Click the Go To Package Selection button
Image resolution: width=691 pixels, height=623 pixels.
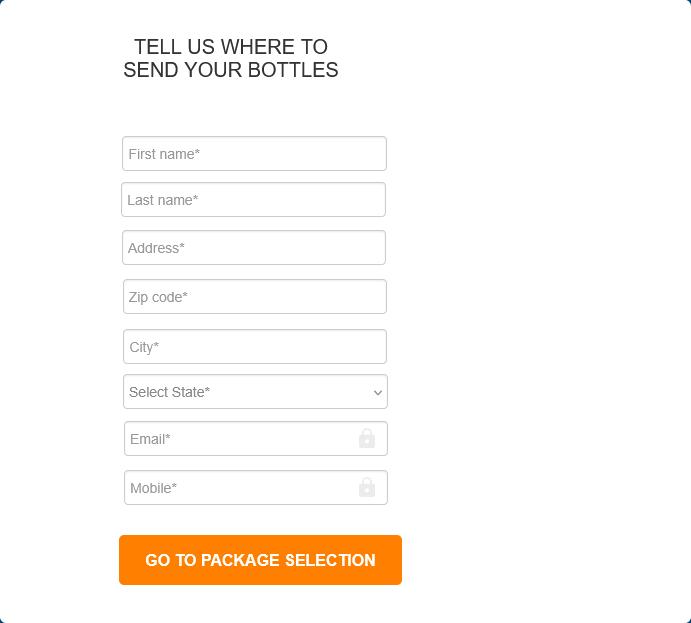tap(260, 560)
